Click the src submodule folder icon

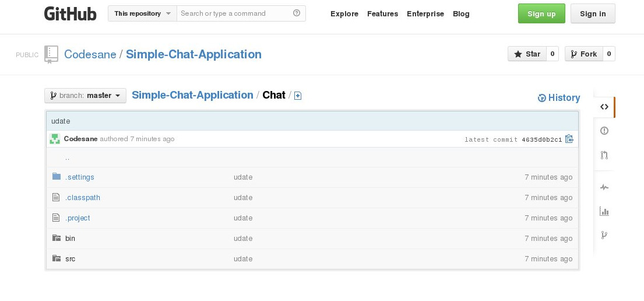(x=57, y=258)
